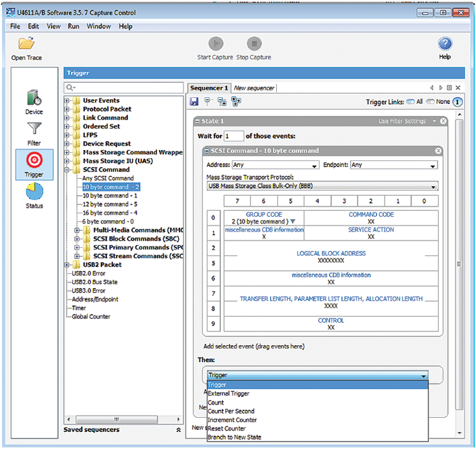Click the sequencer vertical scrollbar thumb
The image size is (476, 449).
pyautogui.click(x=459, y=264)
